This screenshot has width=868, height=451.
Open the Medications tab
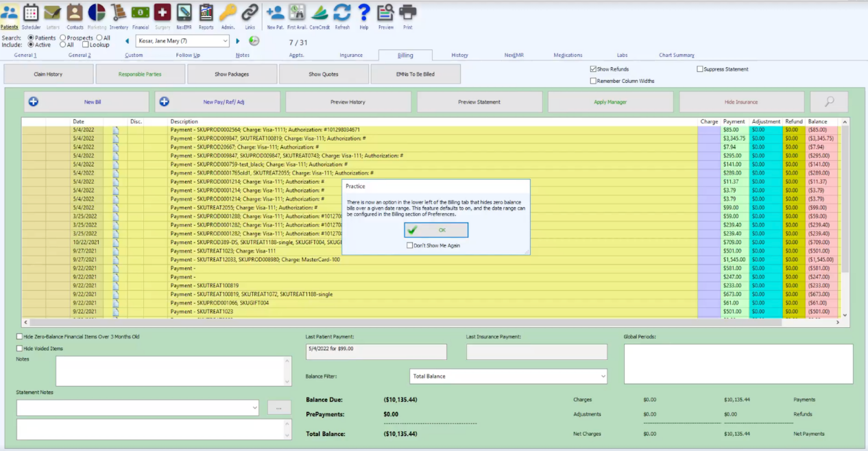point(569,56)
